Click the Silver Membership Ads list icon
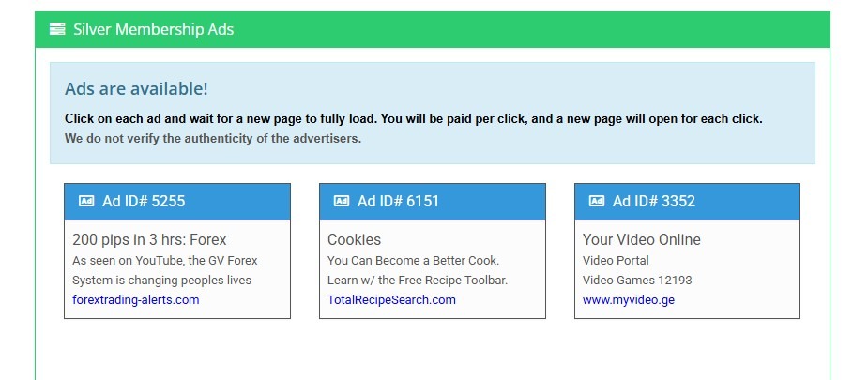The width and height of the screenshot is (868, 380). (57, 29)
